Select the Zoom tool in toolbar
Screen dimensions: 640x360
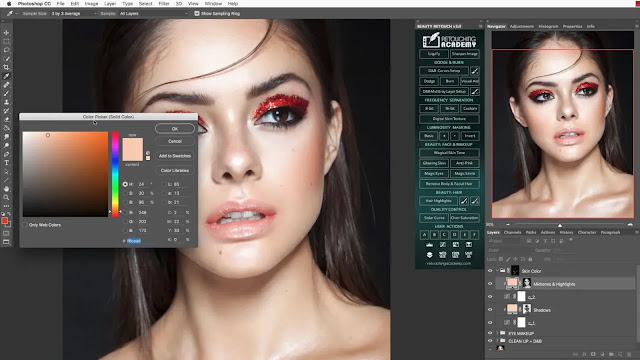click(6, 197)
